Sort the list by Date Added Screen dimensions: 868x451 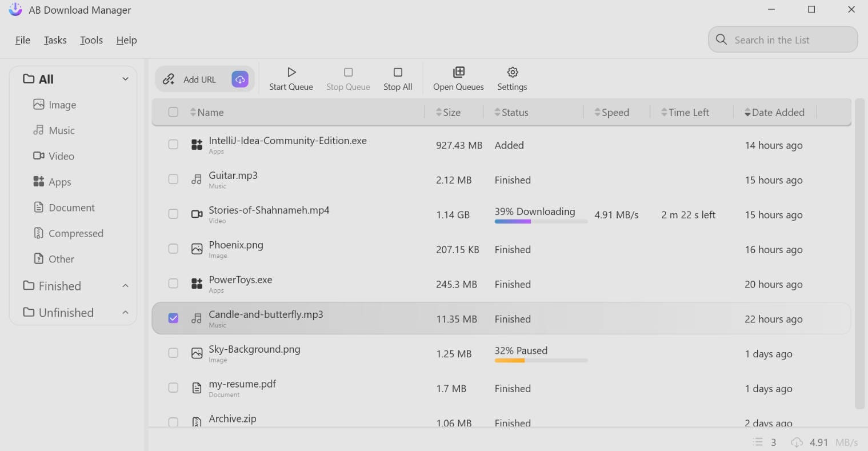coord(777,113)
